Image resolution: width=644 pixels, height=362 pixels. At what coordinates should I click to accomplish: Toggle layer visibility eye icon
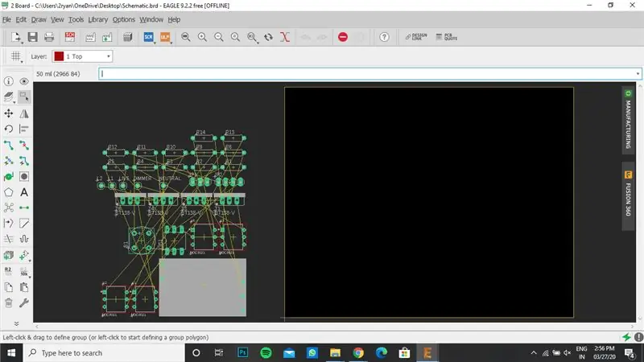click(x=24, y=81)
